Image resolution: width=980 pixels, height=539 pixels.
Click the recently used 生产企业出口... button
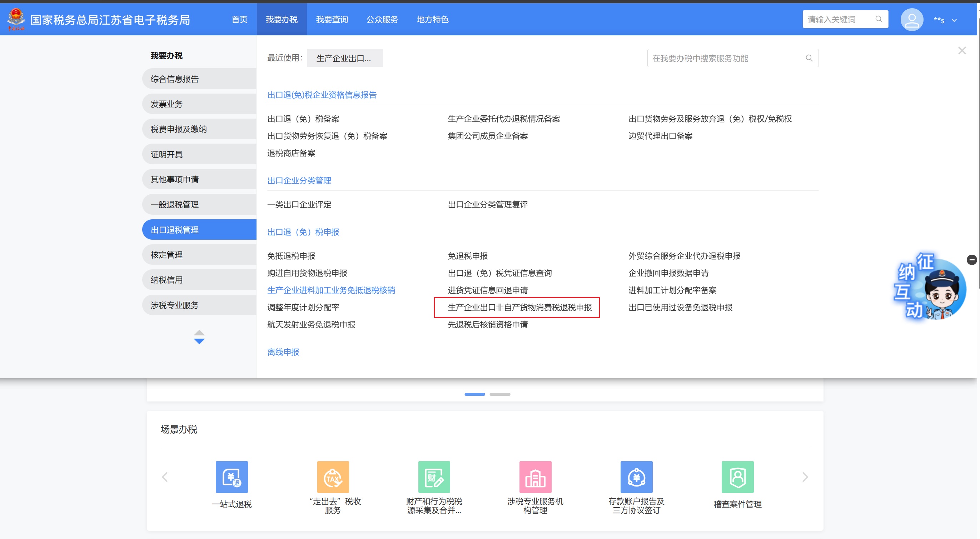pos(345,58)
